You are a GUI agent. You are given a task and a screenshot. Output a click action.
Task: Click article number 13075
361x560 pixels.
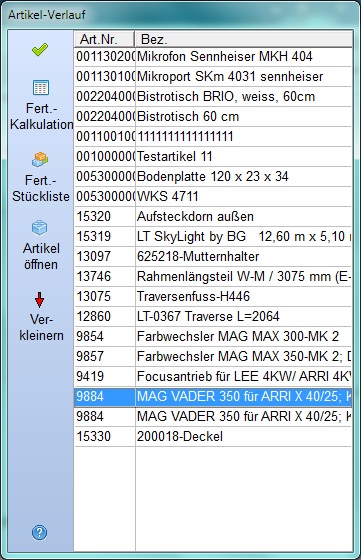tap(94, 296)
